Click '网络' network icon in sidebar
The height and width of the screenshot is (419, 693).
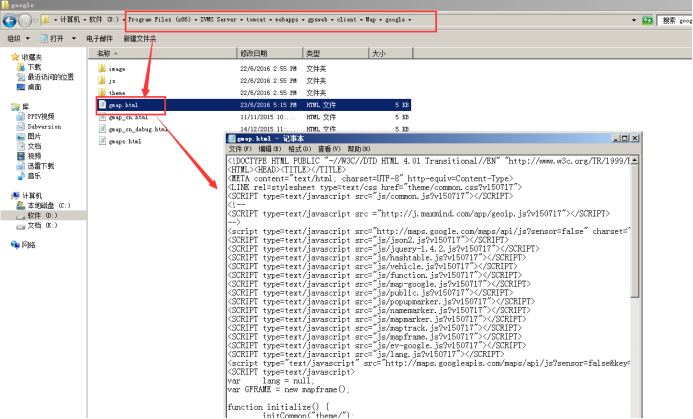tap(15, 244)
